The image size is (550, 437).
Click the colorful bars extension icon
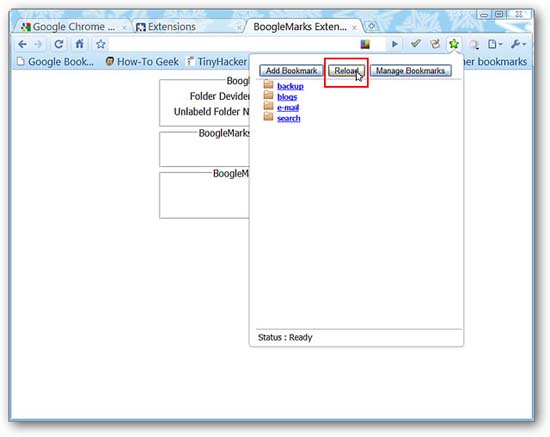(x=365, y=44)
